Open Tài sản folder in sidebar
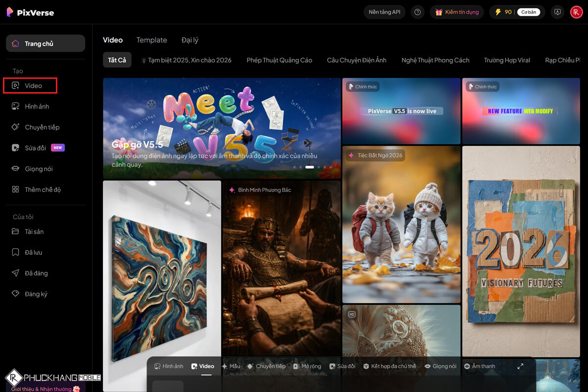 pyautogui.click(x=34, y=232)
